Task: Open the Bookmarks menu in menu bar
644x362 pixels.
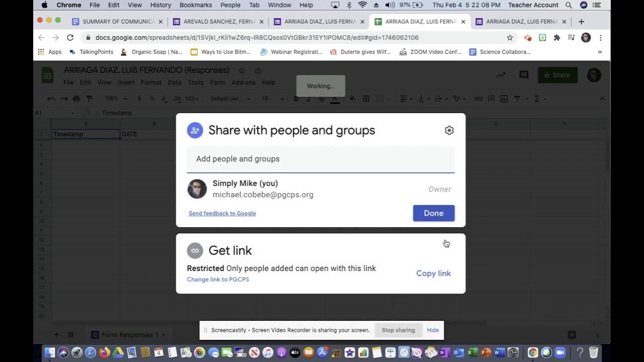Action: pyautogui.click(x=196, y=5)
